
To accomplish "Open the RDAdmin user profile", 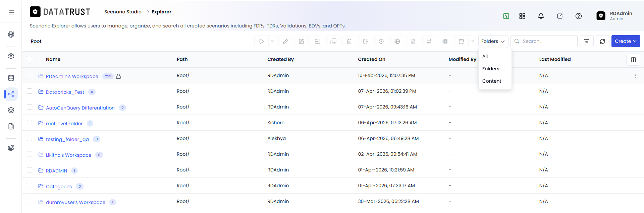I will [614, 16].
